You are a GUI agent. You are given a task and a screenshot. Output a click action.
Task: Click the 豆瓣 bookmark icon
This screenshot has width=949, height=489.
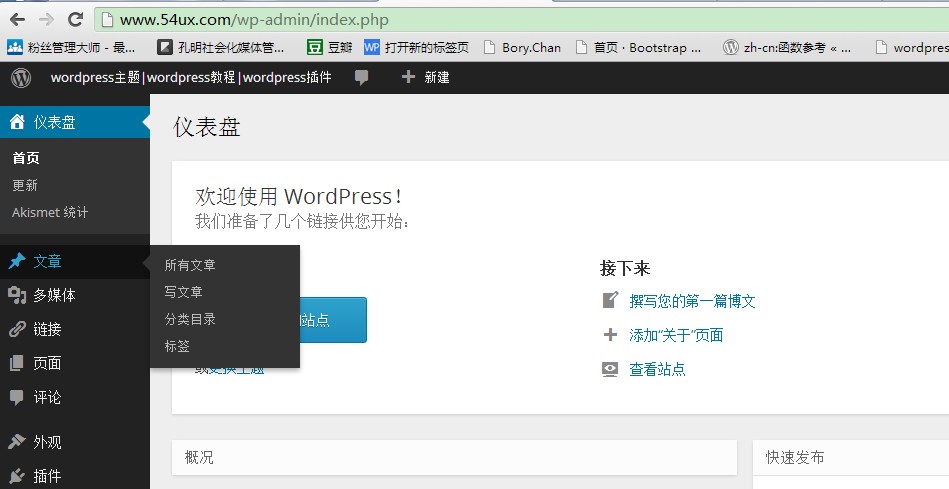314,47
